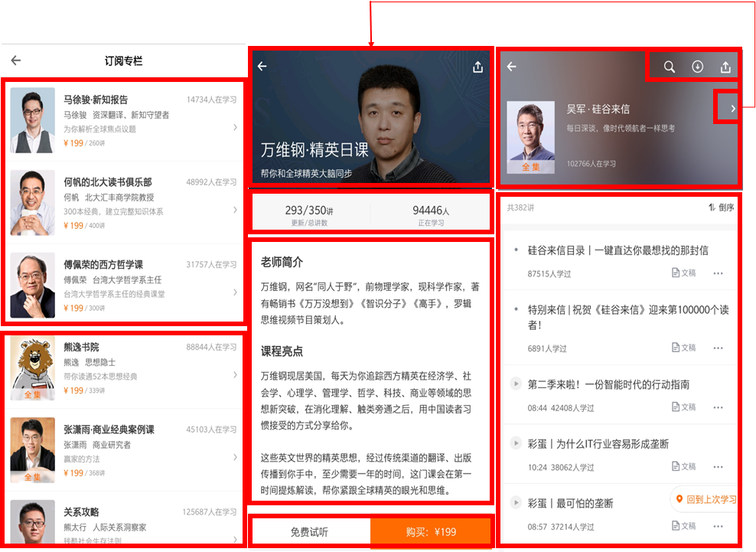Open 文稿 for 硅谷来信目录 item

683,273
